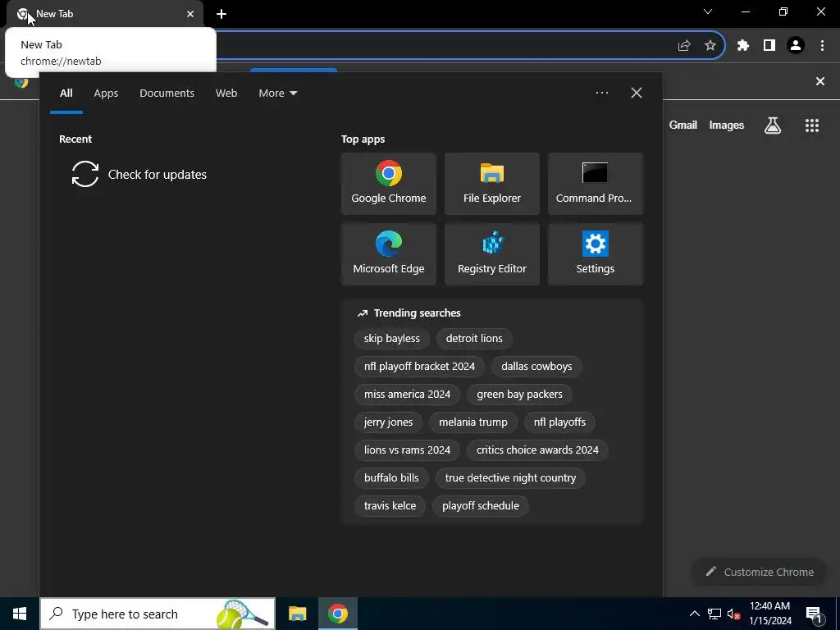The image size is (840, 630).
Task: Open Settings tile in Top apps
Action: coord(596,254)
